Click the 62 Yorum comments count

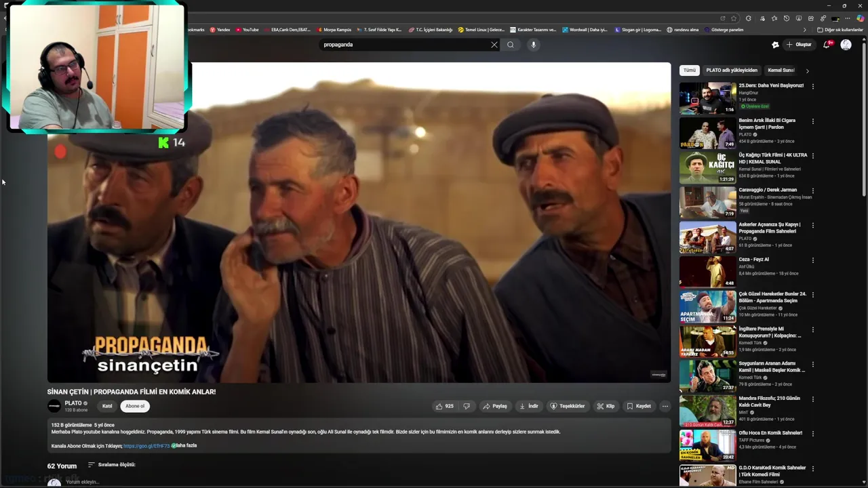point(62,466)
